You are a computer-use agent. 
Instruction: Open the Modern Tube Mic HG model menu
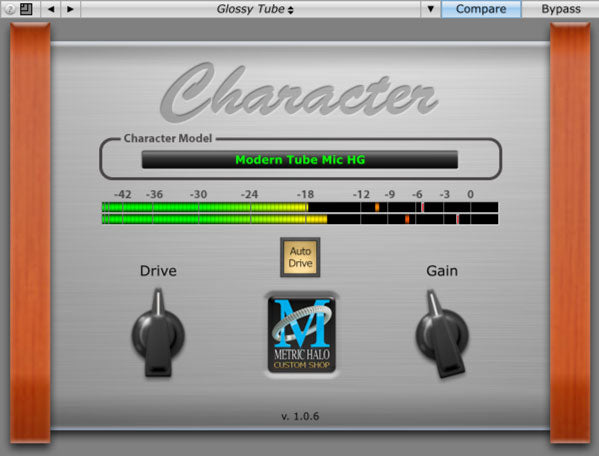point(300,160)
